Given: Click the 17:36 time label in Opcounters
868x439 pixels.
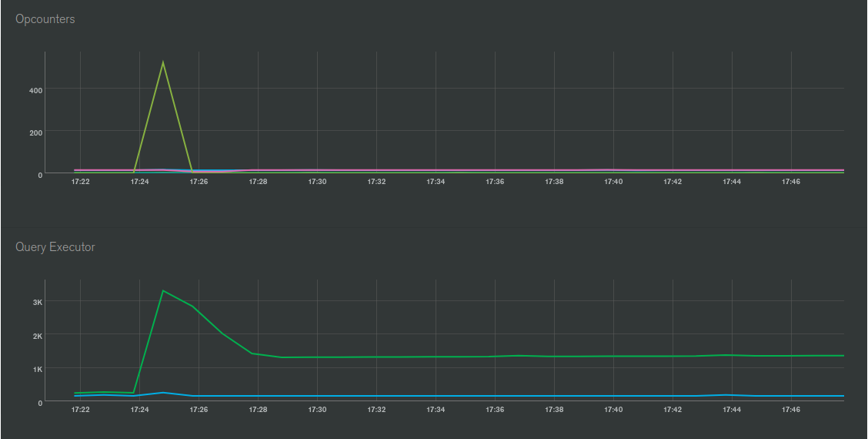Looking at the screenshot, I should pyautogui.click(x=495, y=182).
